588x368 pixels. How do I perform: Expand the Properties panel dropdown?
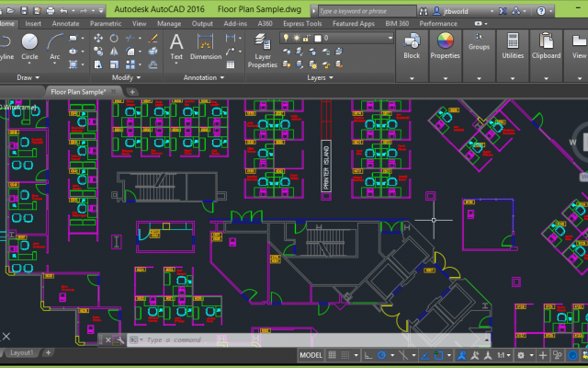pyautogui.click(x=445, y=78)
